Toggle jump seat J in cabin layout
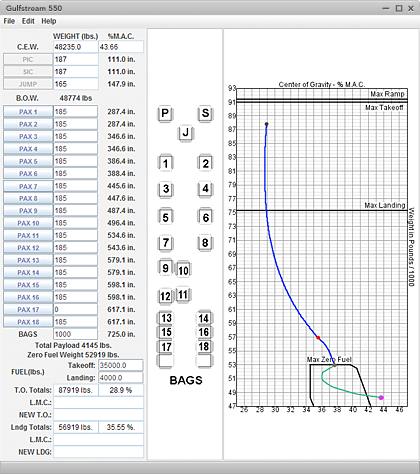Viewport: 420px width, 474px height. pos(186,133)
